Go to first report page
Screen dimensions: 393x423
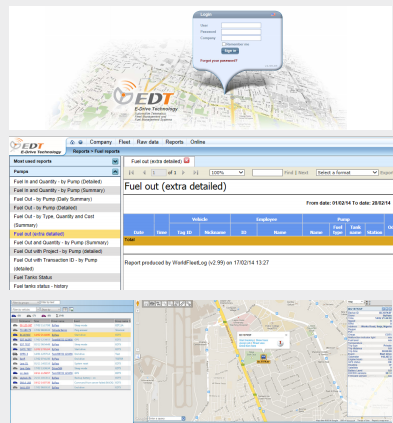pyautogui.click(x=131, y=172)
